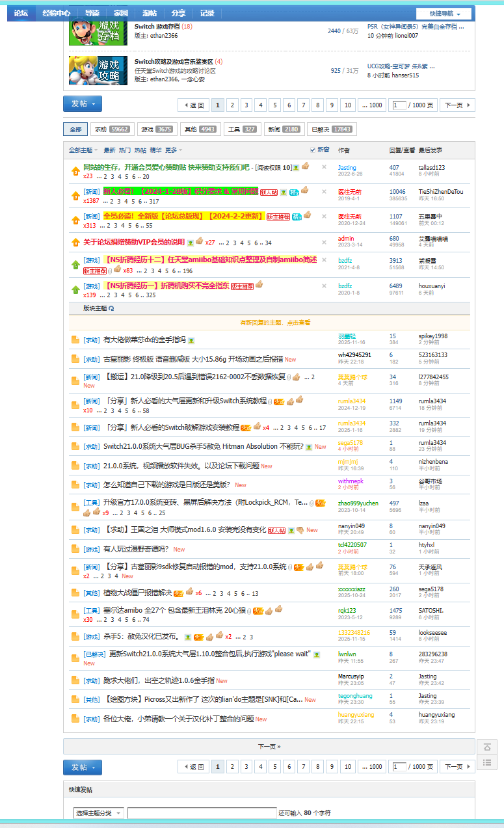Click the refresh icon next to 版块主题
This screenshot has width=504, height=828.
click(x=111, y=308)
